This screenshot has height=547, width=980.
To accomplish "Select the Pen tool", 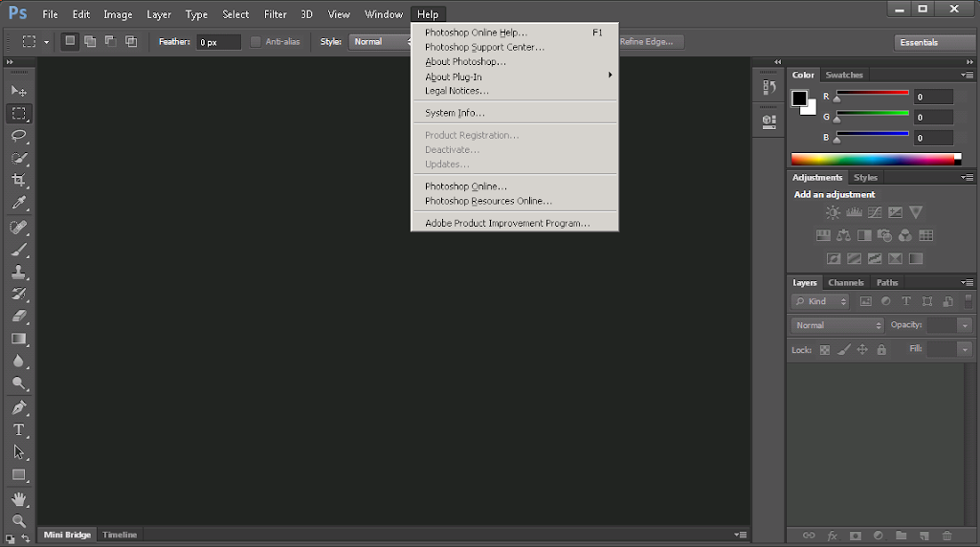I will pos(19,407).
